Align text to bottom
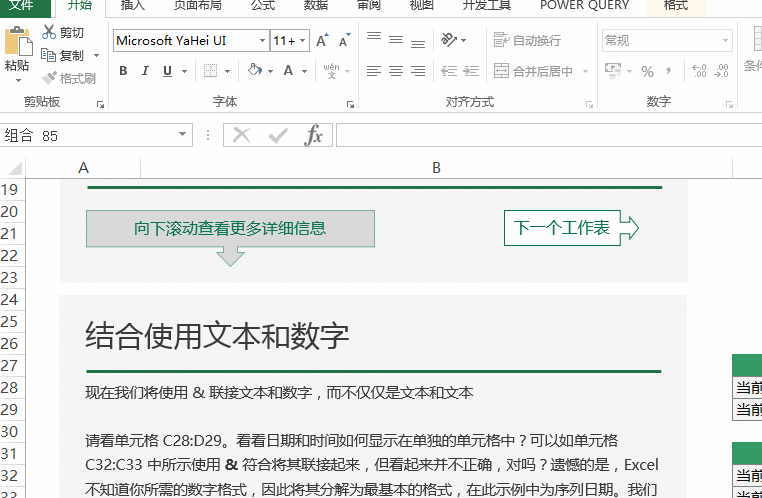This screenshot has width=762, height=498. pos(418,43)
